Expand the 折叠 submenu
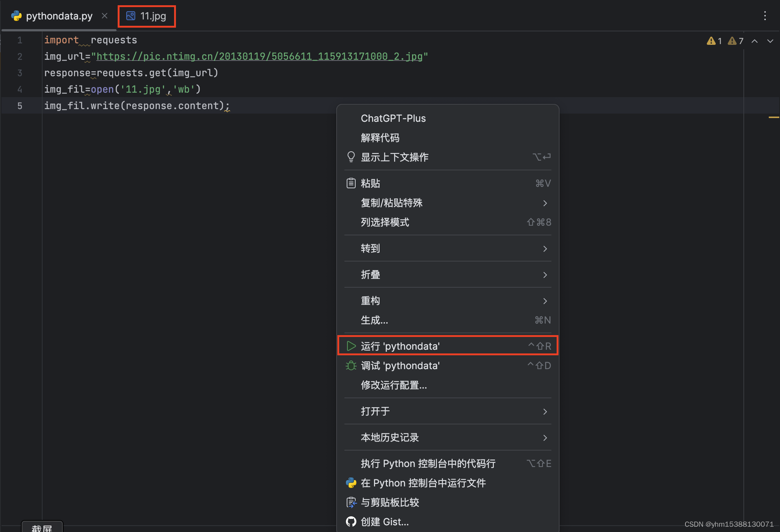This screenshot has width=780, height=532. tap(448, 275)
